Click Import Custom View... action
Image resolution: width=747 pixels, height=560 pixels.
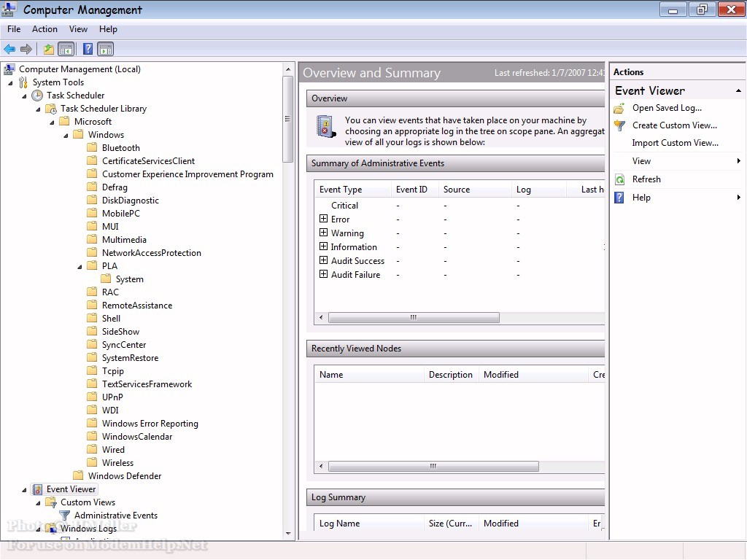pyautogui.click(x=675, y=143)
